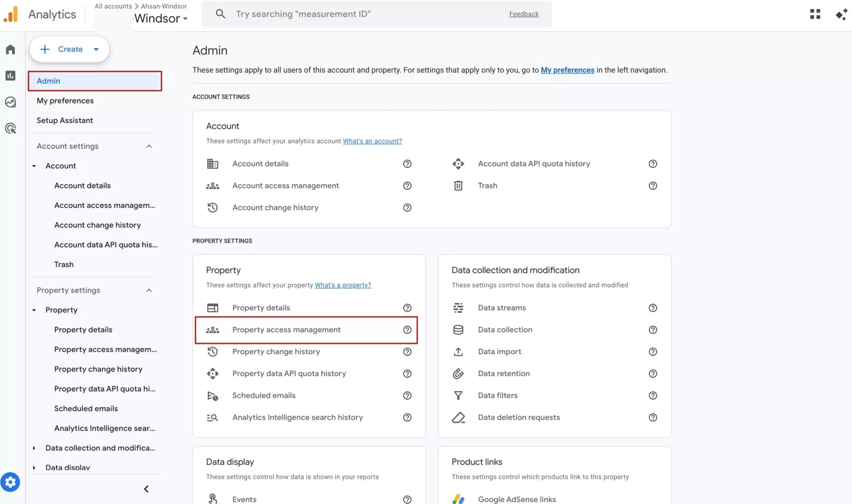The height and width of the screenshot is (504, 852).
Task: Click the Data filters funnel icon
Action: pyautogui.click(x=458, y=395)
